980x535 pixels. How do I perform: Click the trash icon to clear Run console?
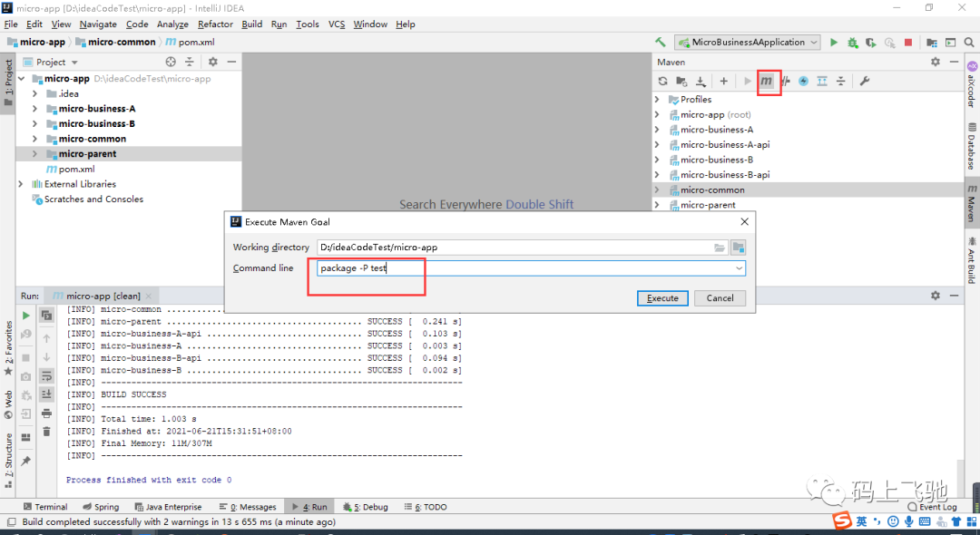46,432
